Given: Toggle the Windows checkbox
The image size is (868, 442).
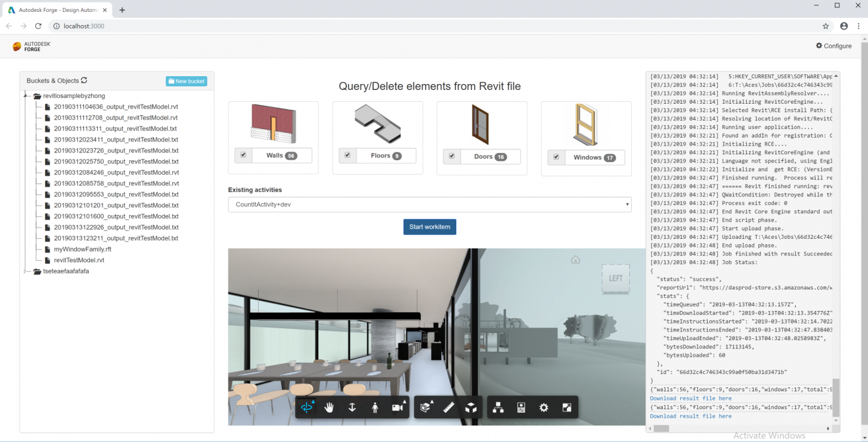Looking at the screenshot, I should click(x=556, y=158).
